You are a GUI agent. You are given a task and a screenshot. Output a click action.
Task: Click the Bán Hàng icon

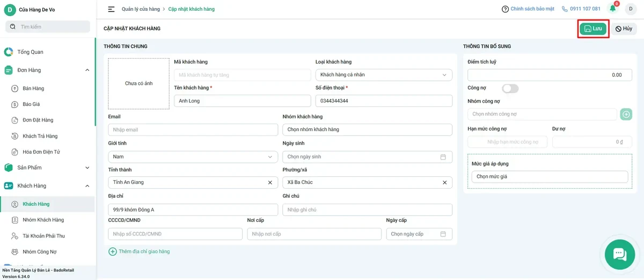(15, 89)
